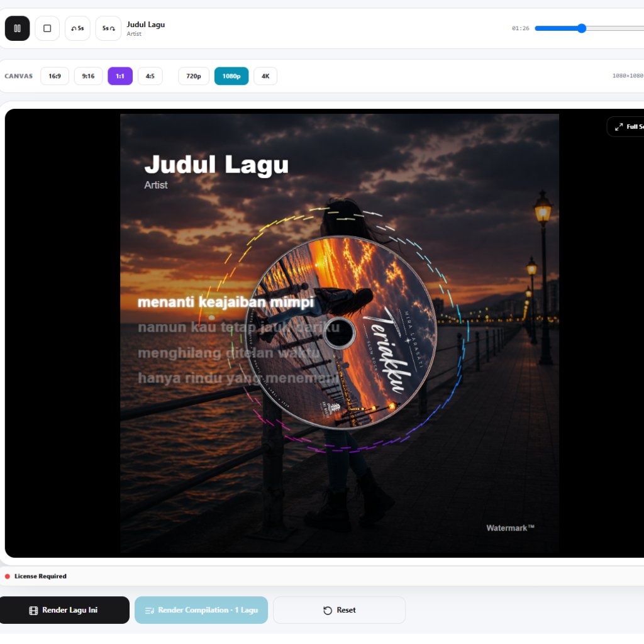Reset the project settings
Screen dimensions: 644x644
pyautogui.click(x=339, y=610)
